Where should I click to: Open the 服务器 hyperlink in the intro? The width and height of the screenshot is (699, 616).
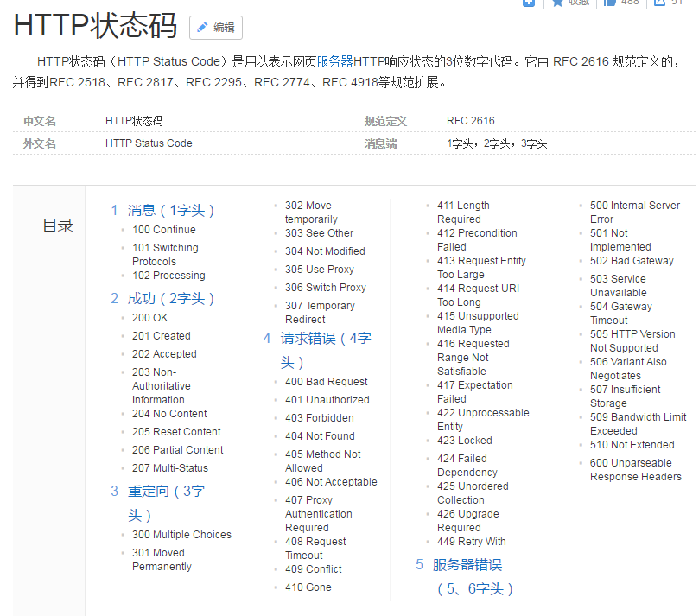(334, 61)
